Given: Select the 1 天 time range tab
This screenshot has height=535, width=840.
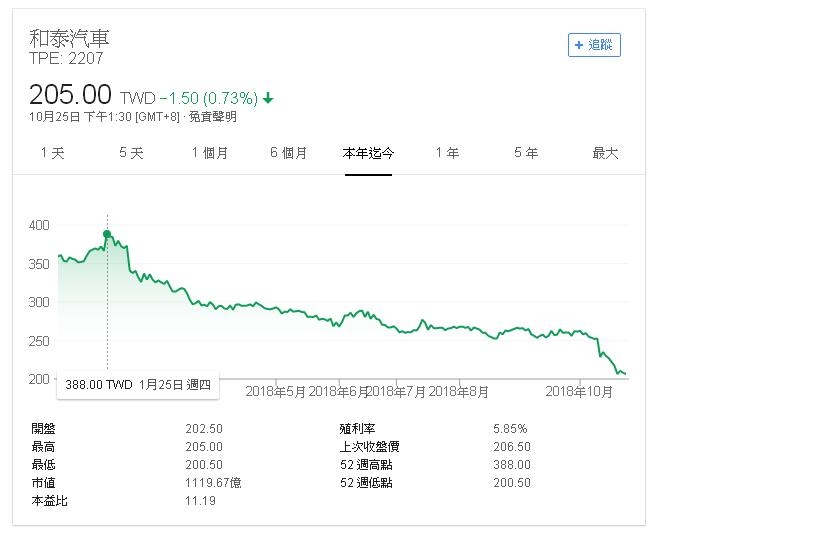Looking at the screenshot, I should click(x=52, y=153).
